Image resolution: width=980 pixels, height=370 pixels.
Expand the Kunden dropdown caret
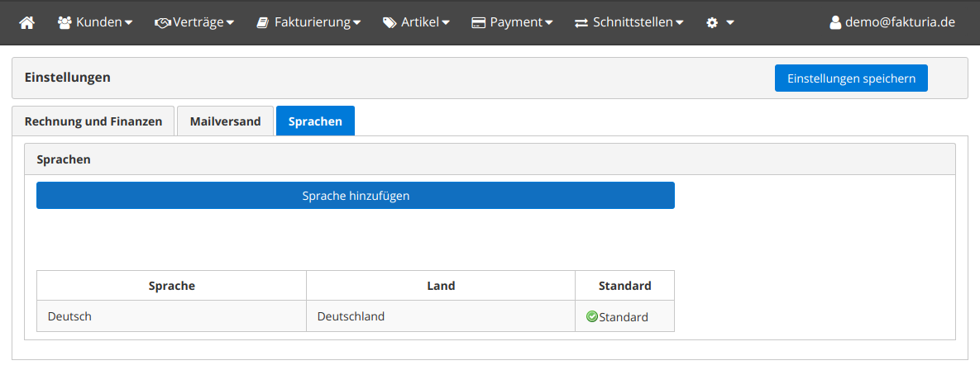128,23
